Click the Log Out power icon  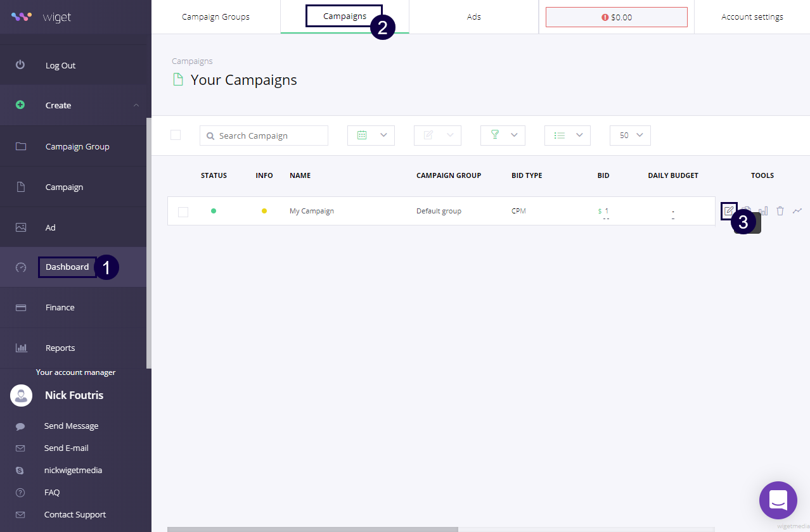tap(20, 65)
